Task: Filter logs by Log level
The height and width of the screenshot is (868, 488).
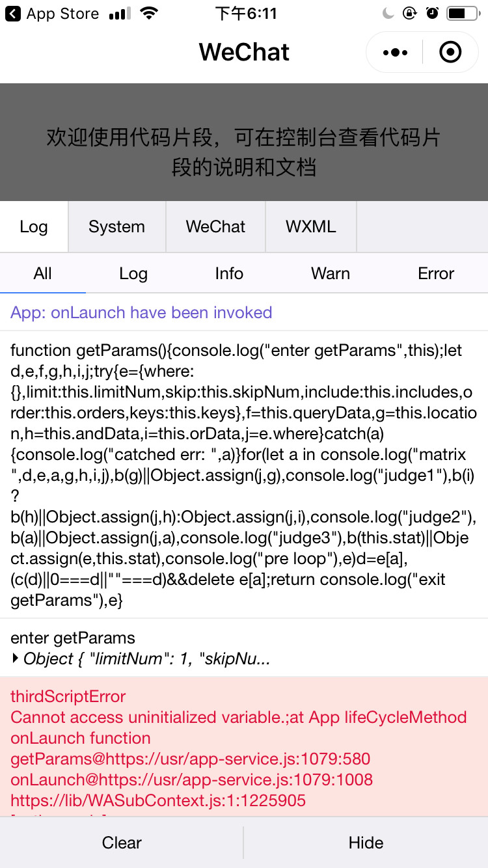Action: pos(133,273)
